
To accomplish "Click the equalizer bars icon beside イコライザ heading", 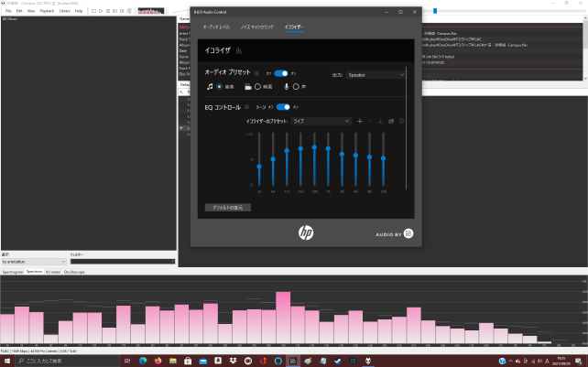I will point(239,50).
